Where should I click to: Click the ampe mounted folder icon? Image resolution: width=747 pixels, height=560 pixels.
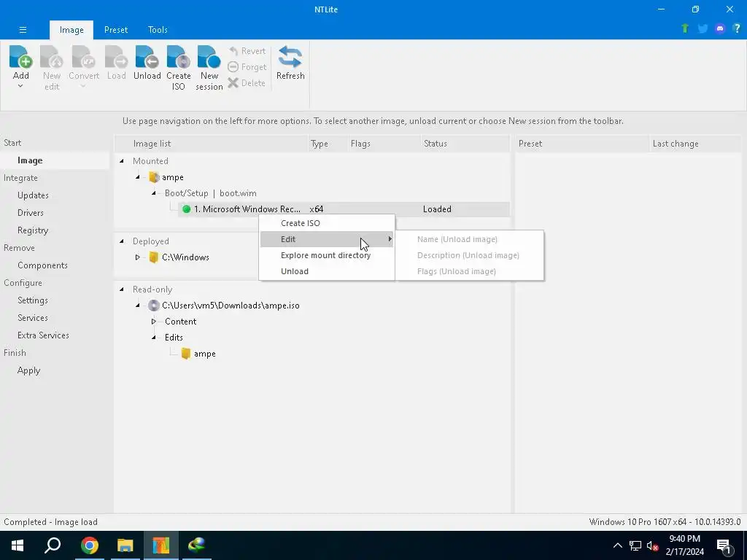click(x=153, y=177)
